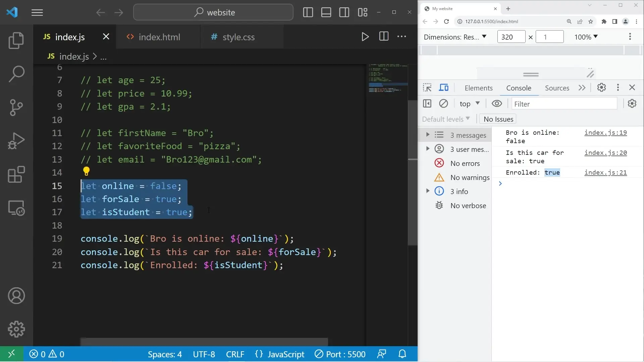Click the viewport height resize handle bar
644x362 pixels.
531,74
